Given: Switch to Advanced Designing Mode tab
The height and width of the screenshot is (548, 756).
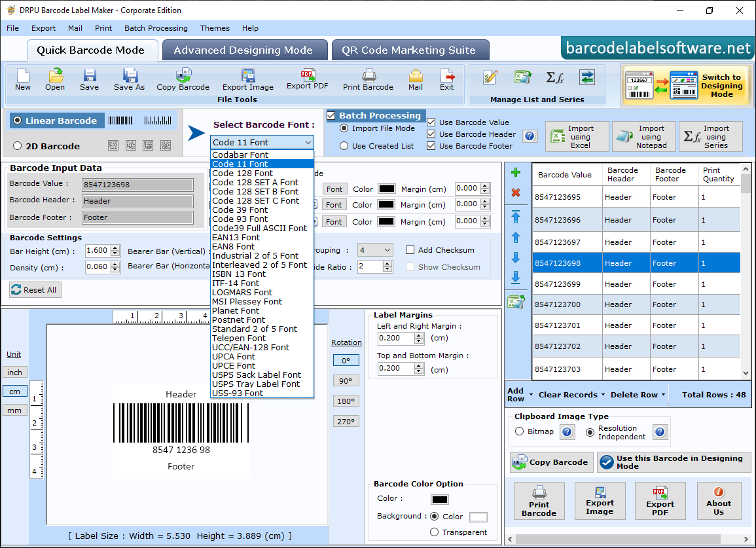Looking at the screenshot, I should 244,50.
